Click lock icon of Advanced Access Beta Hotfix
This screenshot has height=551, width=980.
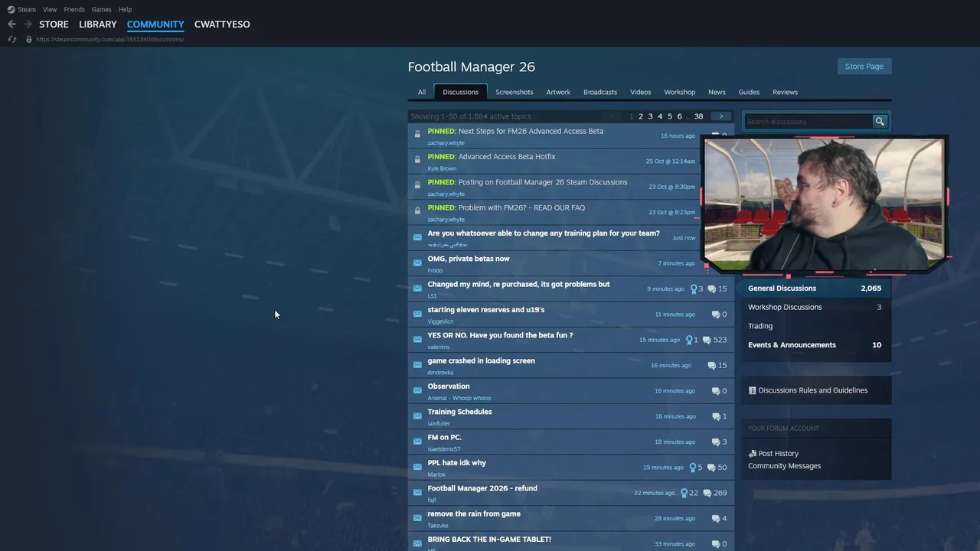point(417,160)
